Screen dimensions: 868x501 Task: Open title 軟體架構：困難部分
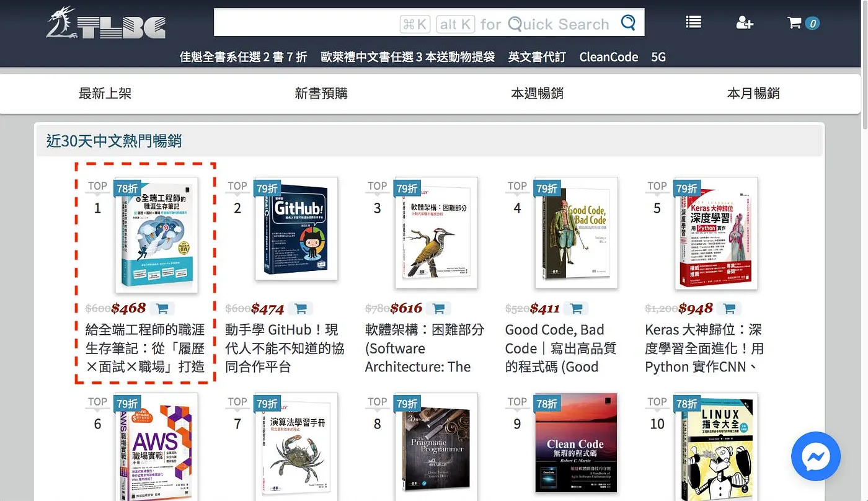click(x=425, y=348)
